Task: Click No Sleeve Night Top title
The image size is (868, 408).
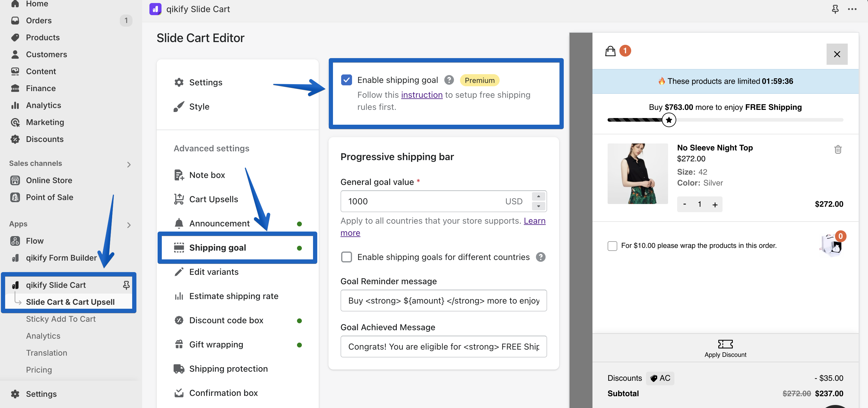Action: [x=715, y=148]
